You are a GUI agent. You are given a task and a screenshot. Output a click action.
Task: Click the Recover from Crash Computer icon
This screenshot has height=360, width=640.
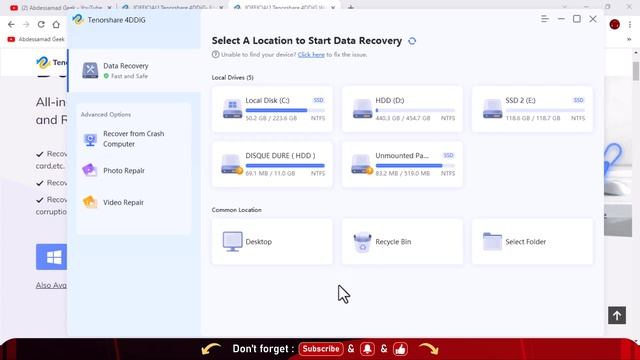[x=90, y=139]
